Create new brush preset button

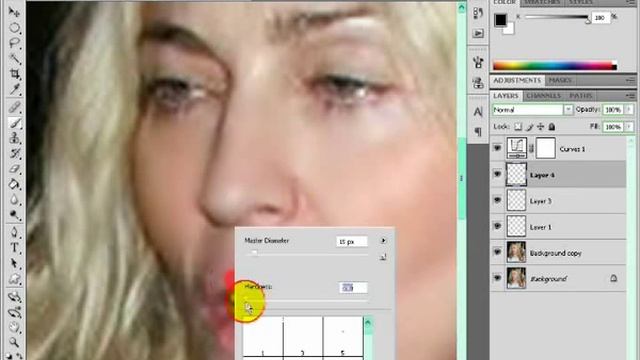click(x=383, y=257)
